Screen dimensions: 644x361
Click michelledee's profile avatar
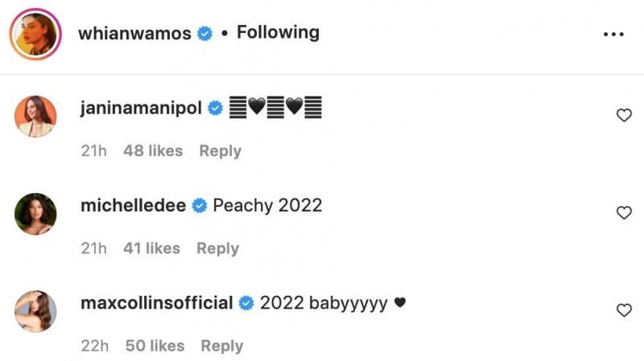pos(35,214)
